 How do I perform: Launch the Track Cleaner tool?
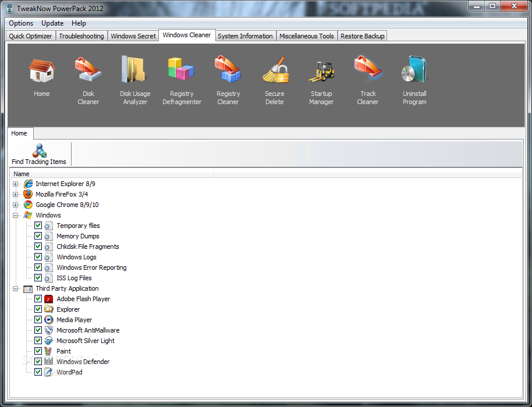pyautogui.click(x=368, y=69)
